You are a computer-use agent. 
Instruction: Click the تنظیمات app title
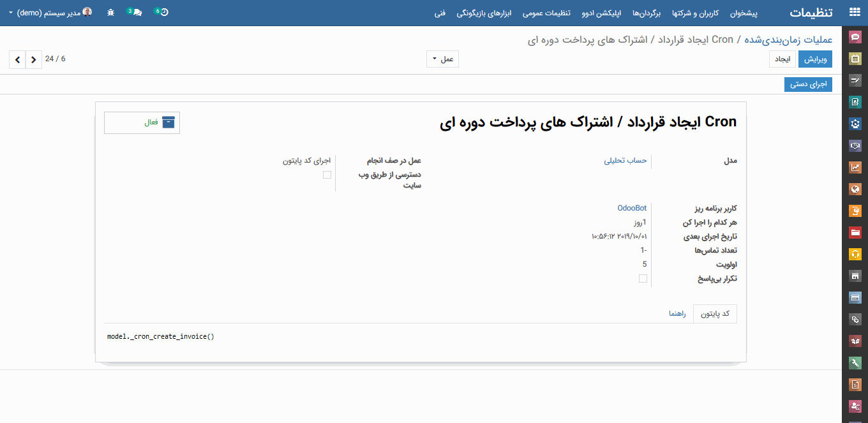point(812,12)
